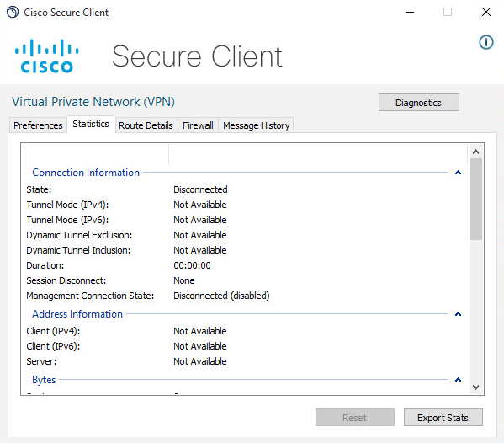Minimize the Secure Client window

tap(410, 13)
